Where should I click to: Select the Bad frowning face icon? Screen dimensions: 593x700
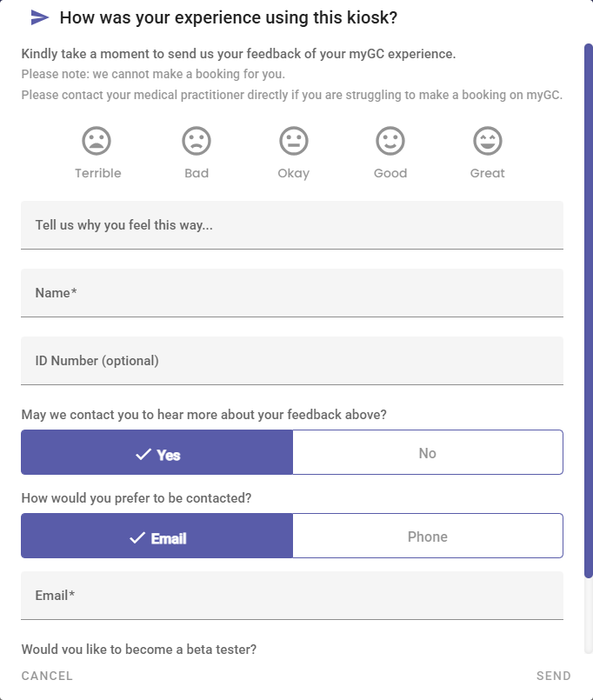[197, 141]
